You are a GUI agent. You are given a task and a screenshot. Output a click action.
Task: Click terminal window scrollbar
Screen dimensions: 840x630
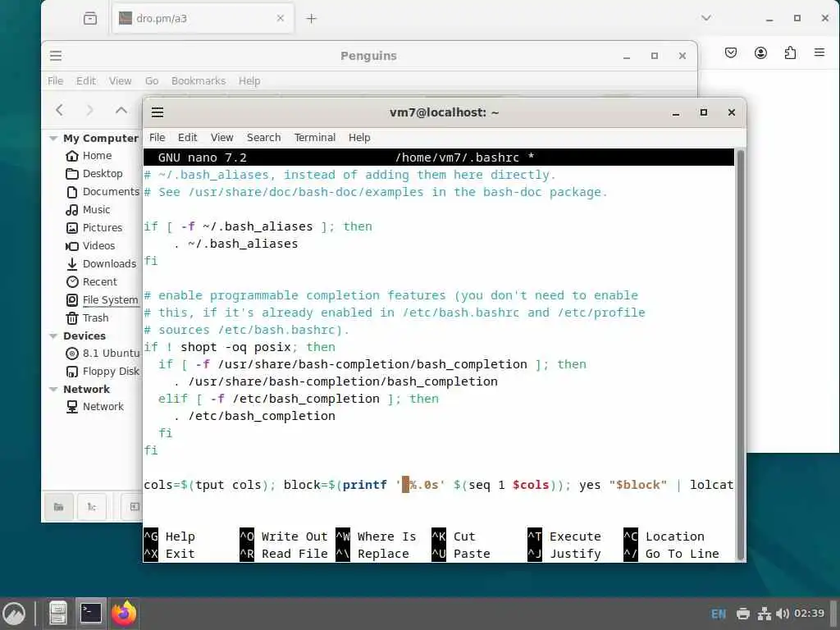(x=741, y=354)
